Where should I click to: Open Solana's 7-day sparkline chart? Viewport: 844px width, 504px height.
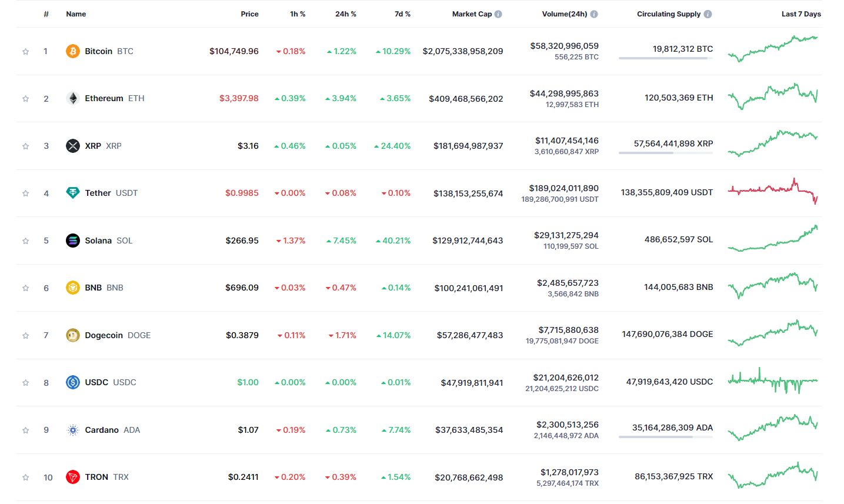click(x=773, y=238)
